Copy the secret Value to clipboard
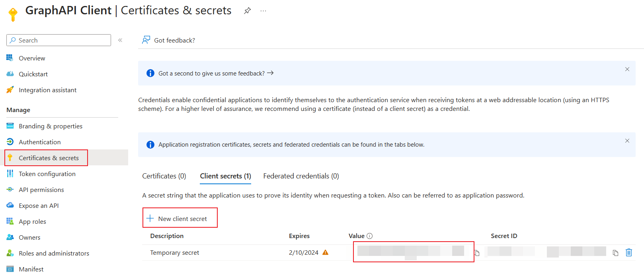This screenshot has height=277, width=644. 477,253
